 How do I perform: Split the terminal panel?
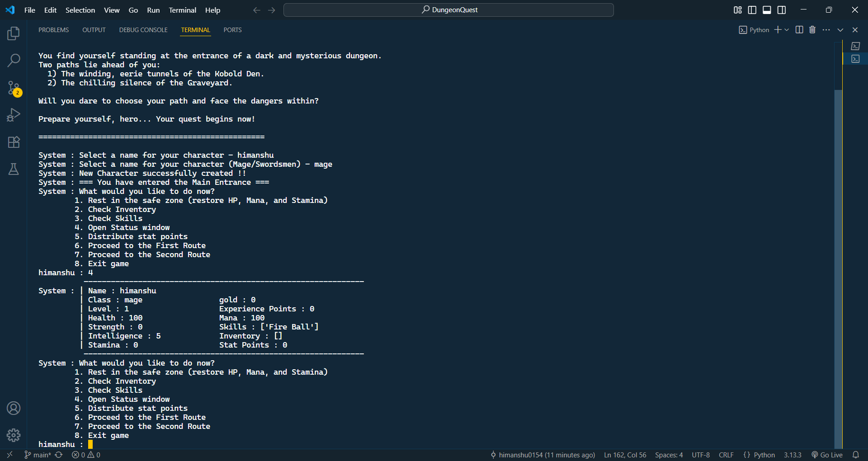click(799, 30)
